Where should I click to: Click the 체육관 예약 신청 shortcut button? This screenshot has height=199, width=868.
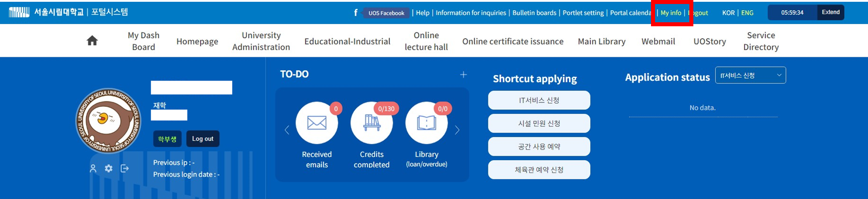(x=539, y=170)
